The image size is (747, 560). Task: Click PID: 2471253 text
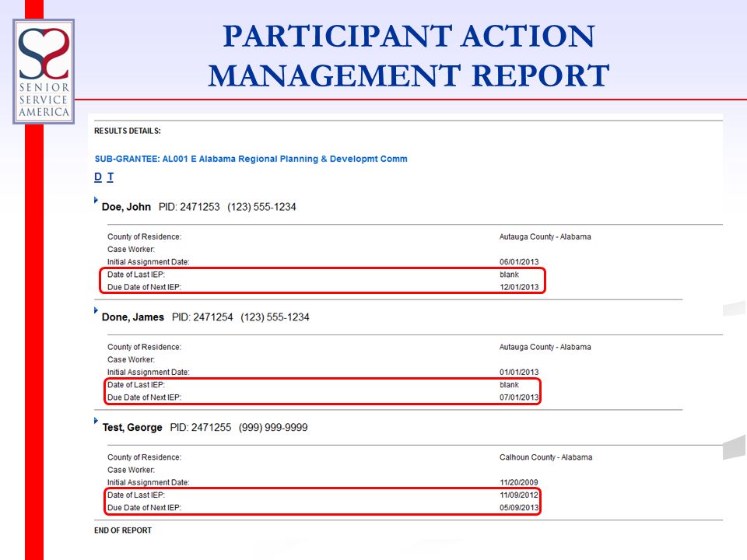click(189, 207)
